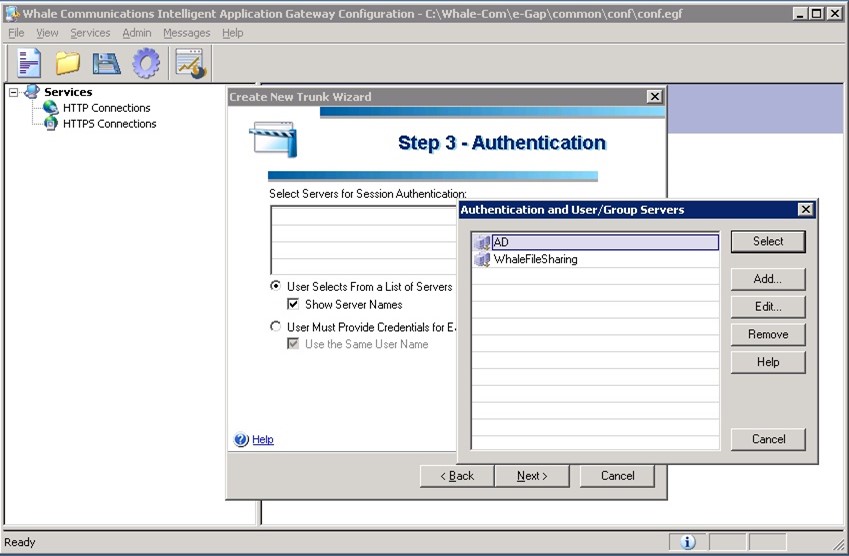
Task: Click the Select button in servers dialog
Action: coord(767,241)
